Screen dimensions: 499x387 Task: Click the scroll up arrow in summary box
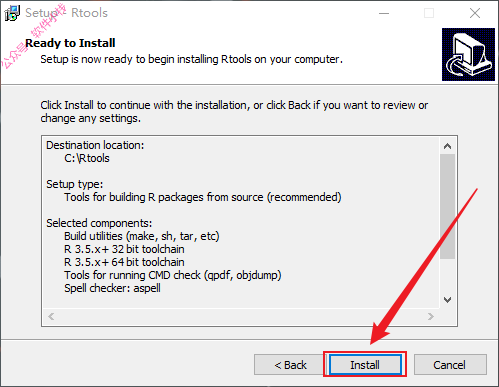coord(447,146)
